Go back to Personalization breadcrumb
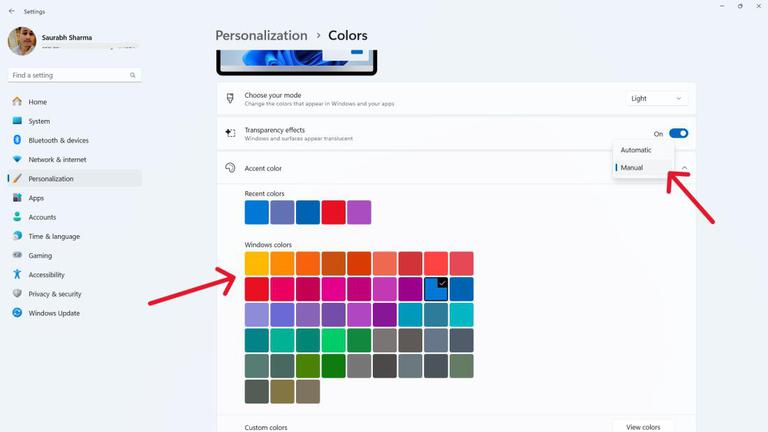 point(262,35)
